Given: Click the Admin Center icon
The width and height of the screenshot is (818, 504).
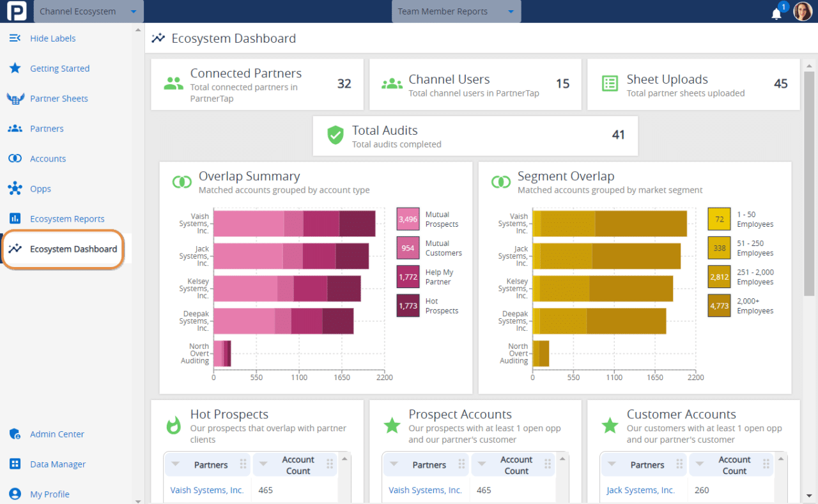Looking at the screenshot, I should (x=15, y=434).
